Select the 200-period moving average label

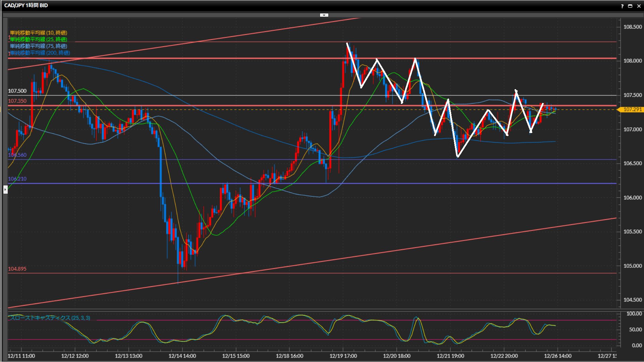pyautogui.click(x=40, y=53)
